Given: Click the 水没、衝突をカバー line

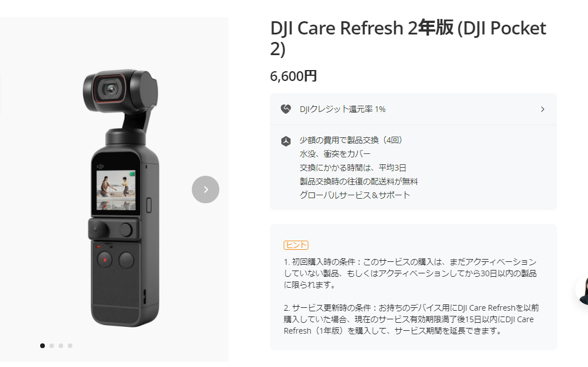Looking at the screenshot, I should pyautogui.click(x=335, y=154).
